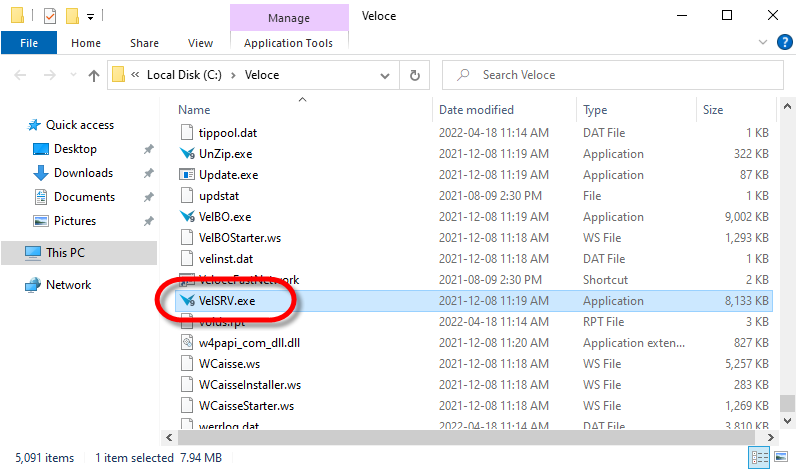Click the UnZip.exe application icon
The height and width of the screenshot is (470, 797).
click(186, 154)
